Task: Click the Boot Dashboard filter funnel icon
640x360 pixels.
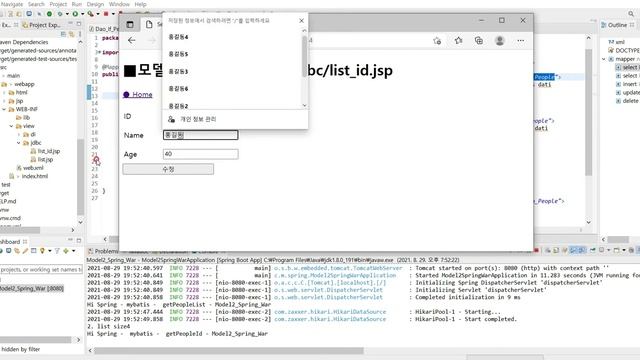Action: (57, 251)
